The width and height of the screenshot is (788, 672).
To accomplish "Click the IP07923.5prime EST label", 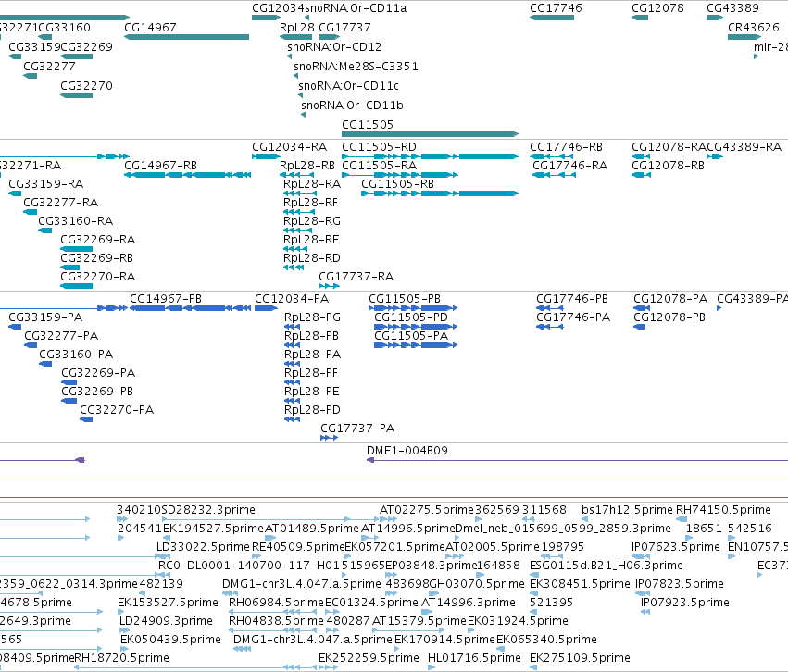I will point(685,603).
